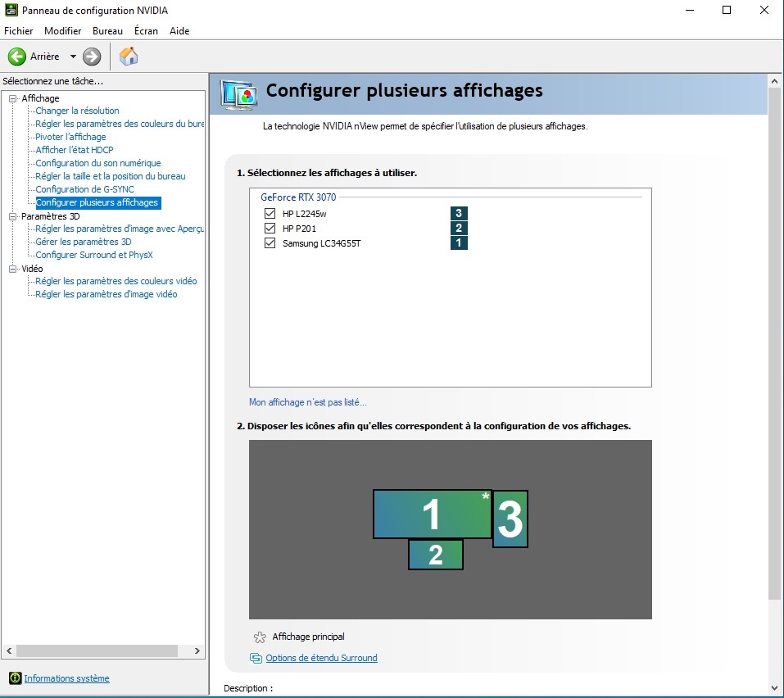Image resolution: width=784 pixels, height=698 pixels.
Task: Open the Informations système link
Action: [x=66, y=678]
